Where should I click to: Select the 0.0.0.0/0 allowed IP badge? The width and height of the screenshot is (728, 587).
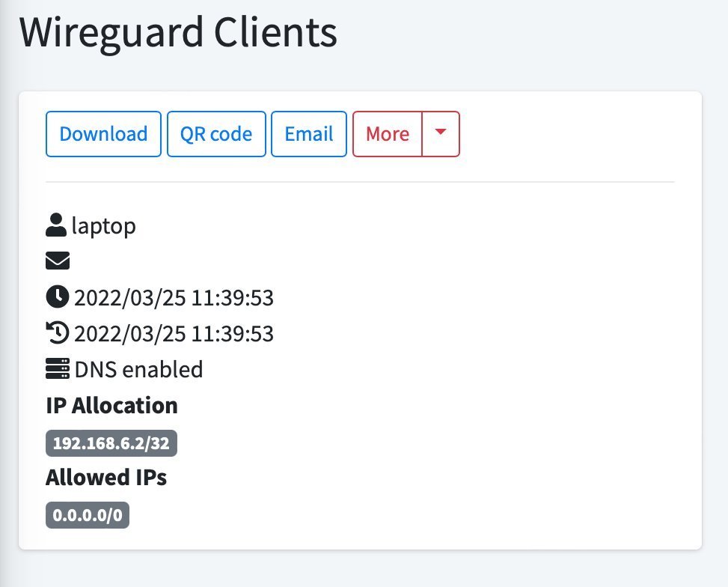(x=88, y=516)
